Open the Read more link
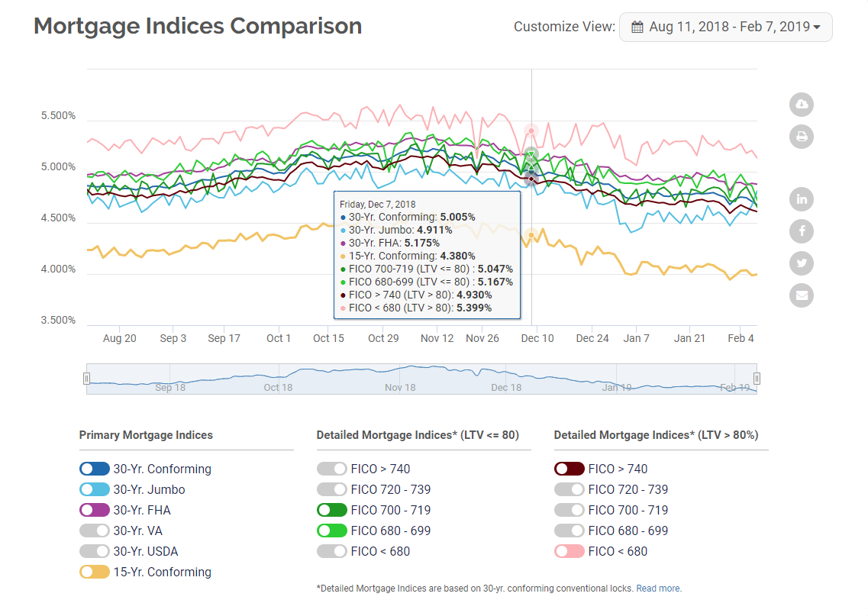This screenshot has height=616, width=868. [658, 589]
